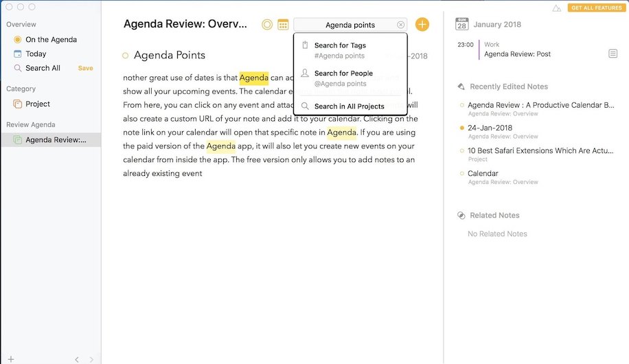The image size is (629, 364).
Task: Click the back arrow in the sidebar footer
Action: click(76, 359)
